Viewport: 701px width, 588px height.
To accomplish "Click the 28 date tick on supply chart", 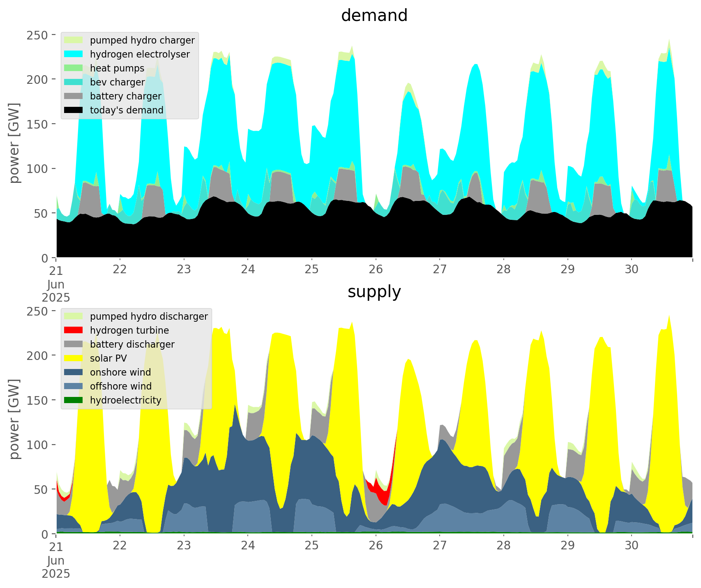I will [503, 546].
